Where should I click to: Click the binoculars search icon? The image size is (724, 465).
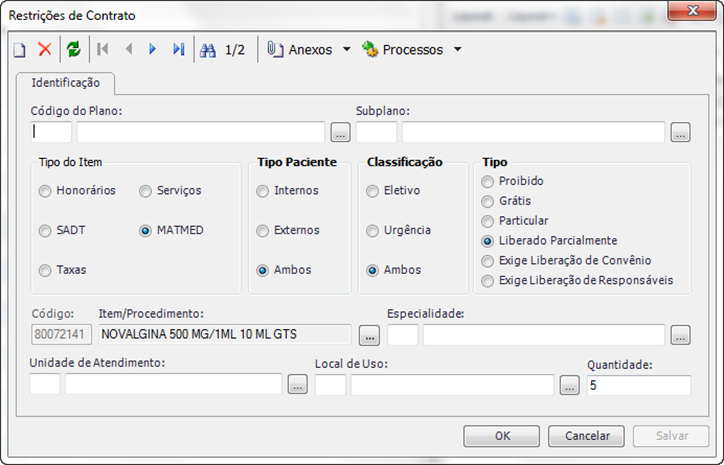pos(208,49)
